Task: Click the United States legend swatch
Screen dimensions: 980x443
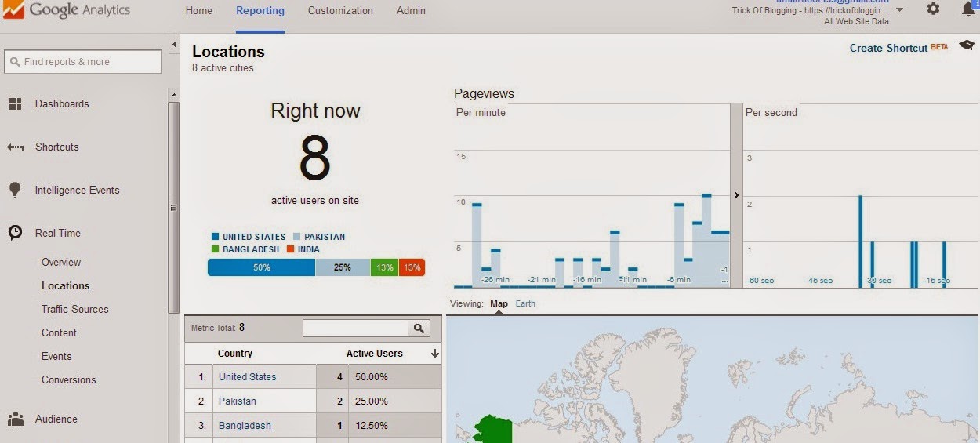Action: pyautogui.click(x=215, y=236)
